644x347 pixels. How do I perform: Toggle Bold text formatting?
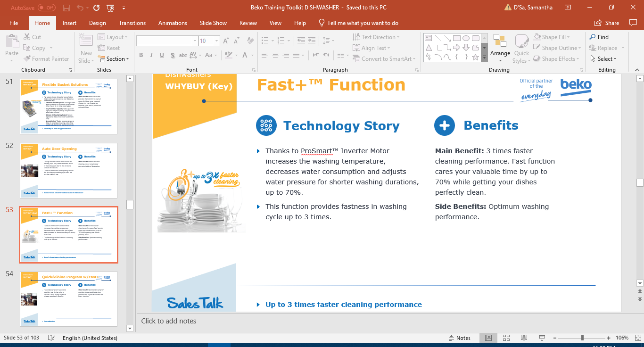point(141,56)
